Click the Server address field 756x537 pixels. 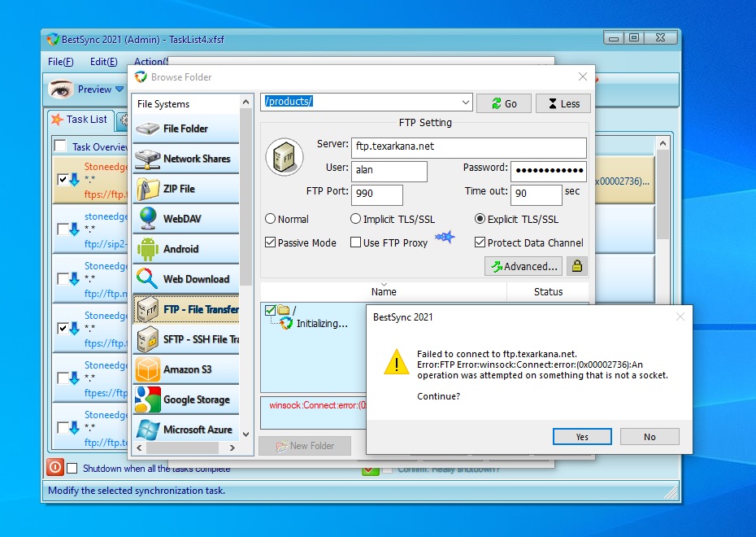[x=469, y=147]
